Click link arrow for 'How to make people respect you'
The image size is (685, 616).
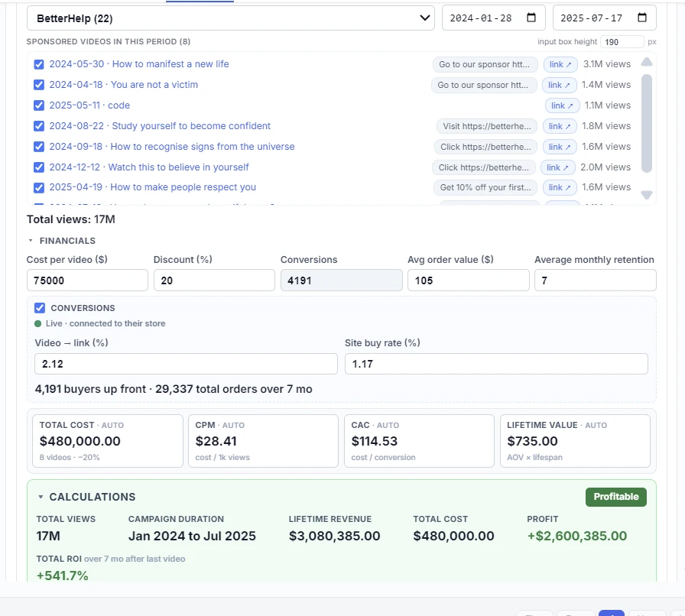(x=560, y=187)
